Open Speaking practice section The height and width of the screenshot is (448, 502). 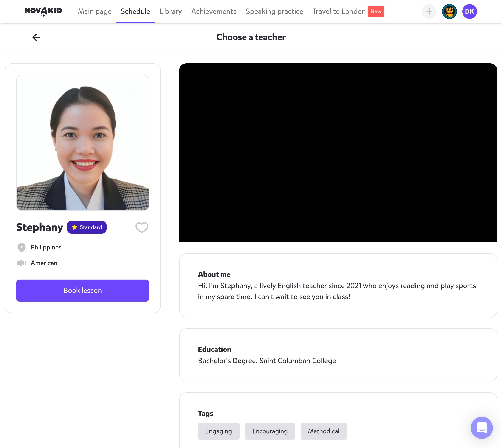(274, 11)
